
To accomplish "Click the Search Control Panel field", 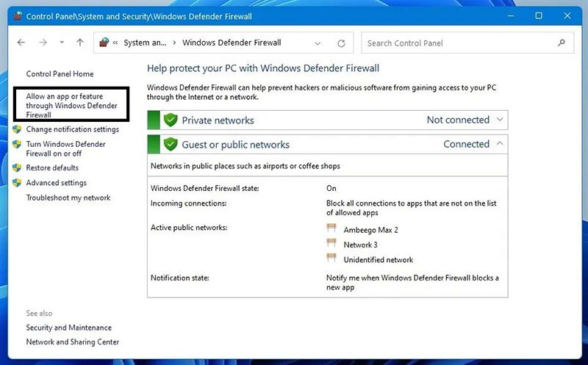I will 467,43.
